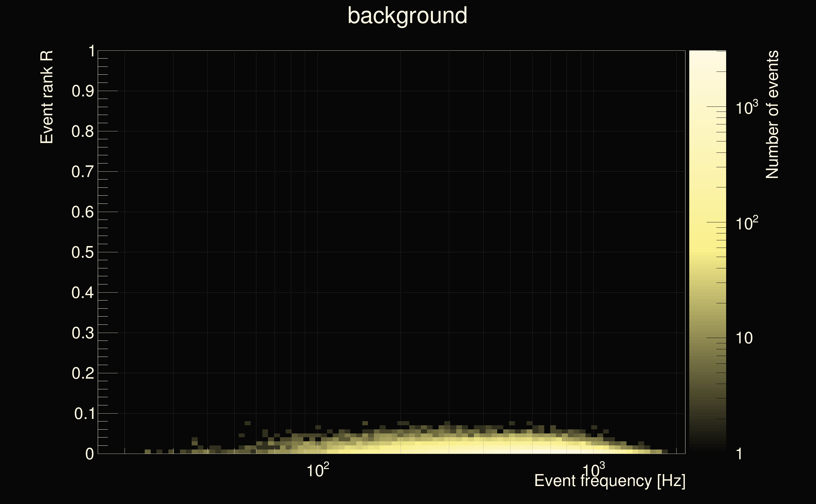This screenshot has height=504, width=816.
Task: Click the 'background' plot title
Action: (407, 16)
